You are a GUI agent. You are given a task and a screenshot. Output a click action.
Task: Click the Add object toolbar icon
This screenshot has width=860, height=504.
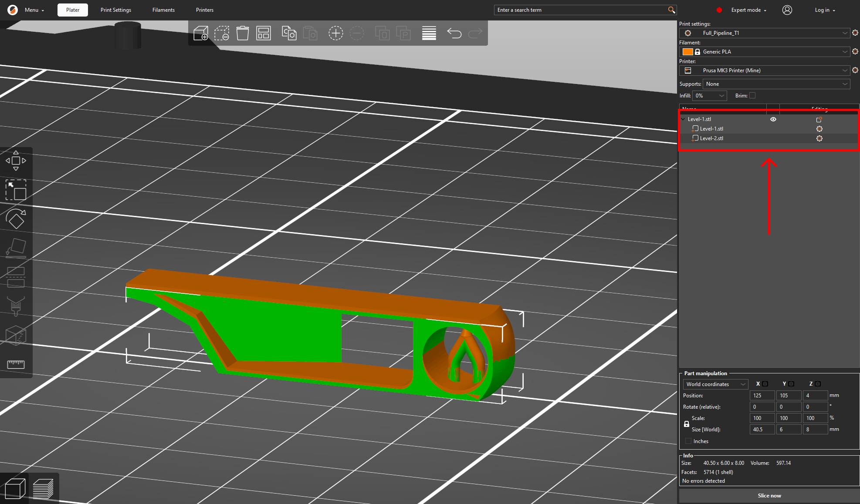[201, 33]
